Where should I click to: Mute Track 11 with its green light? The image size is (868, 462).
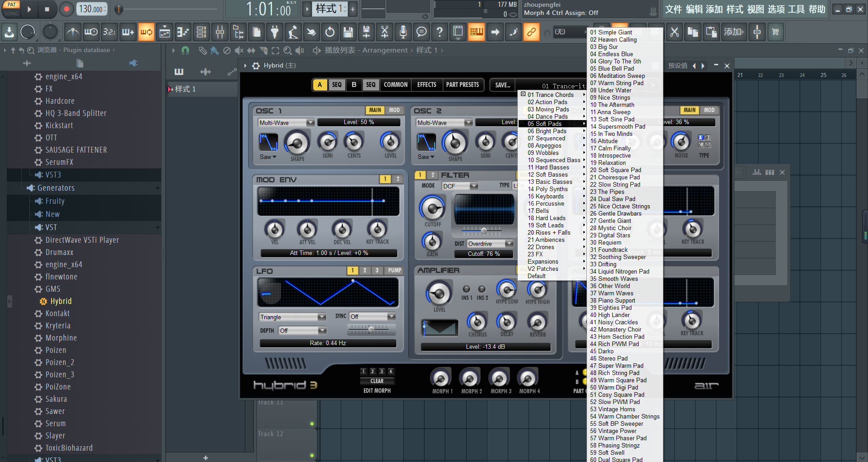click(x=312, y=424)
